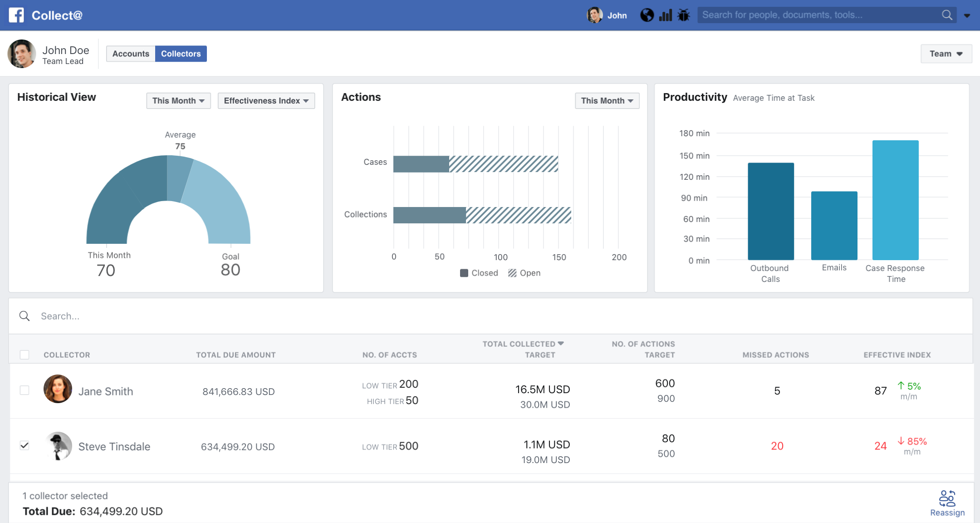Open the globe notifications icon
The image size is (980, 523).
[x=647, y=15]
